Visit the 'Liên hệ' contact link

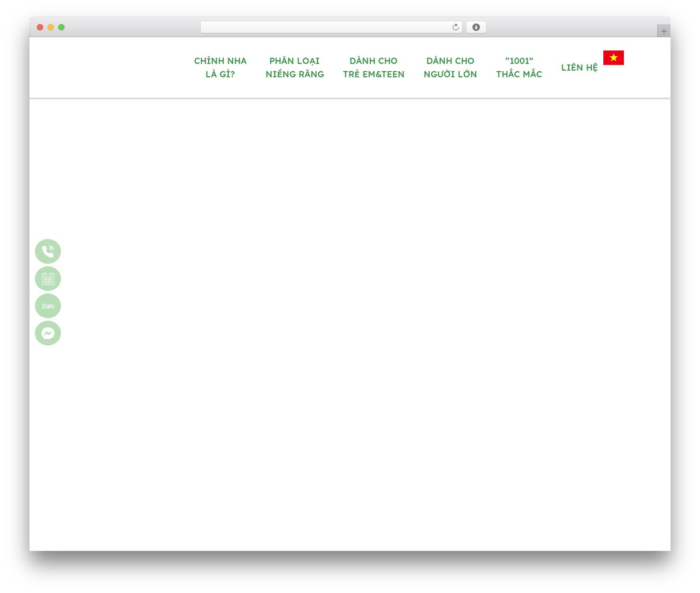[579, 68]
